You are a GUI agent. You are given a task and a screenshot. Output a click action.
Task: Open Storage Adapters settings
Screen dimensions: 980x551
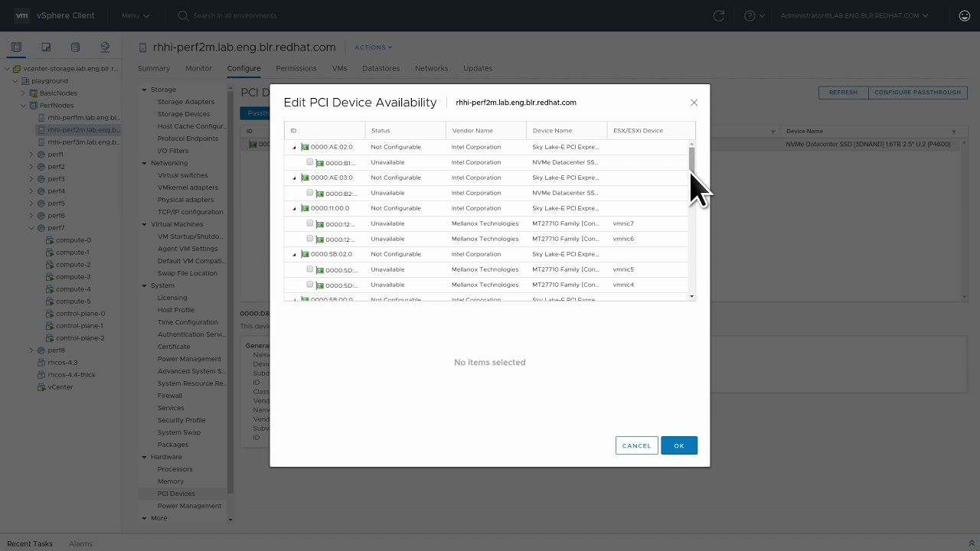coord(186,102)
